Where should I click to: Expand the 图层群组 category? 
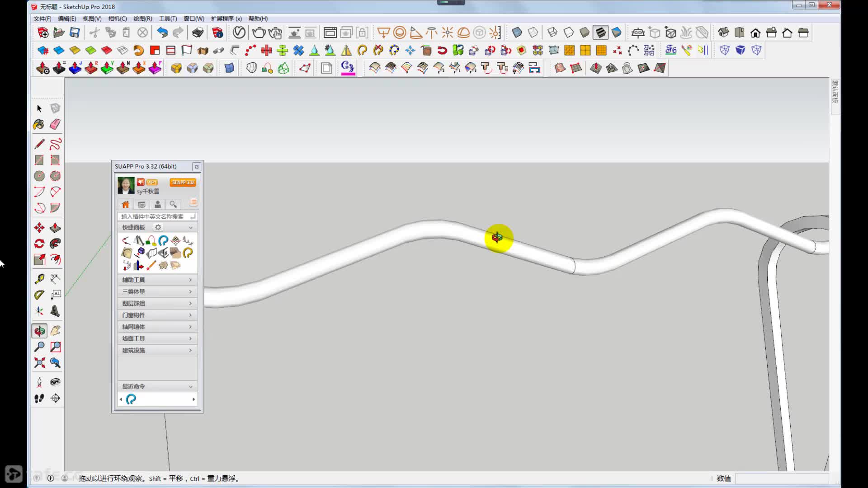[x=157, y=304]
